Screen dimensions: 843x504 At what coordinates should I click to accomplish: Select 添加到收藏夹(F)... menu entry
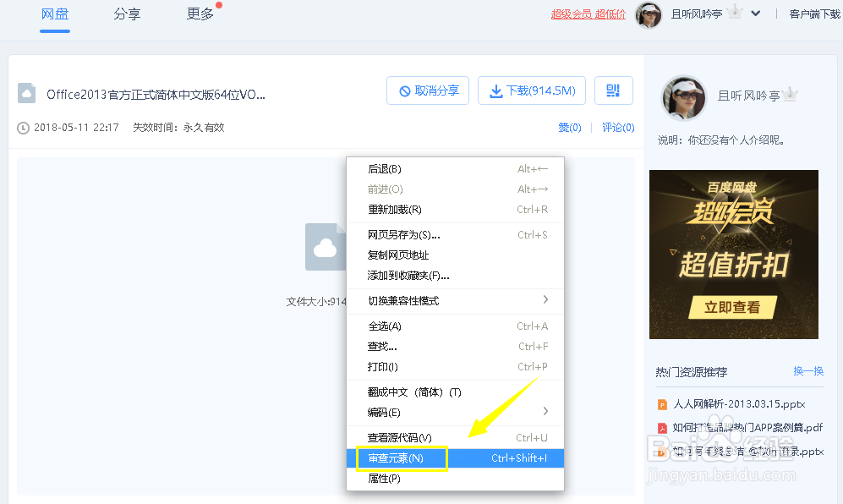[x=455, y=276]
